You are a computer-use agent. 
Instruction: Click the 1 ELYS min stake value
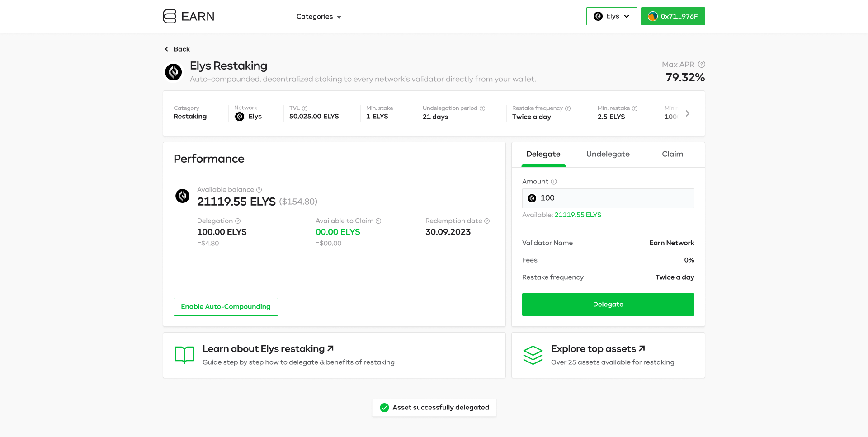pyautogui.click(x=377, y=117)
